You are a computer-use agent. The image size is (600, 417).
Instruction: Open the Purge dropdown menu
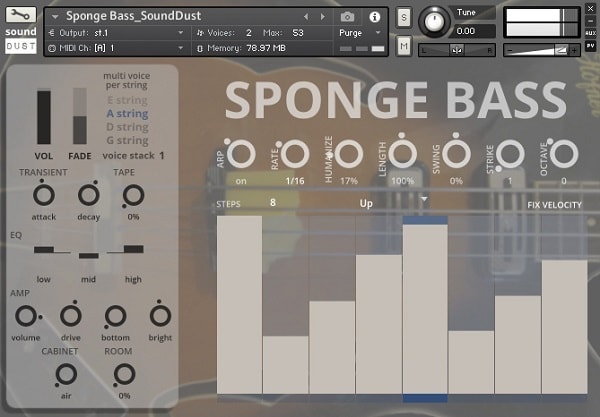360,33
